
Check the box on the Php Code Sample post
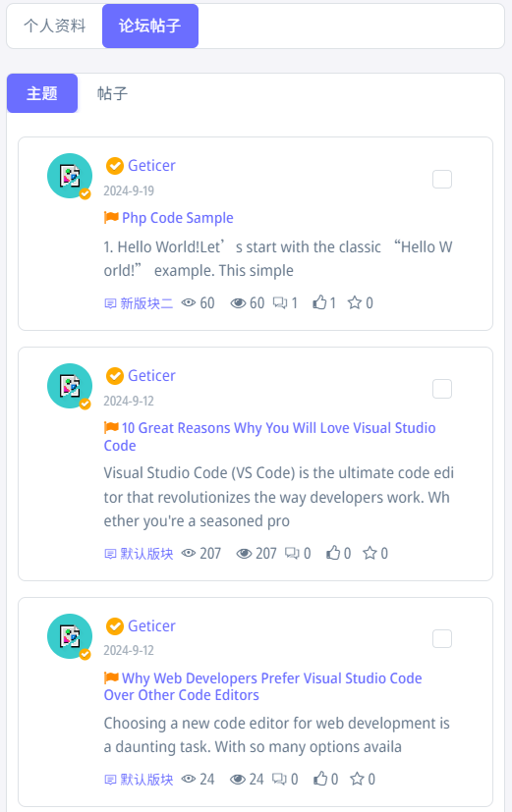tap(442, 179)
